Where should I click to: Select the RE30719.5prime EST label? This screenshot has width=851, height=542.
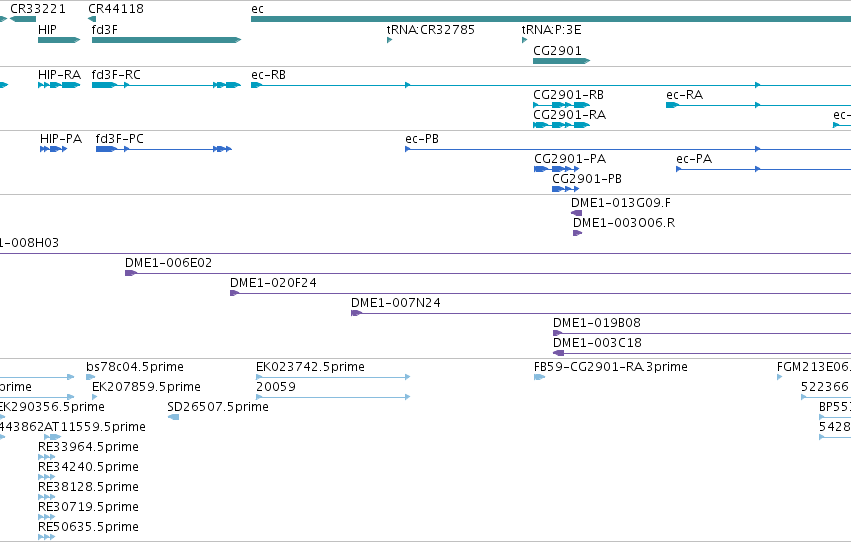point(88,507)
